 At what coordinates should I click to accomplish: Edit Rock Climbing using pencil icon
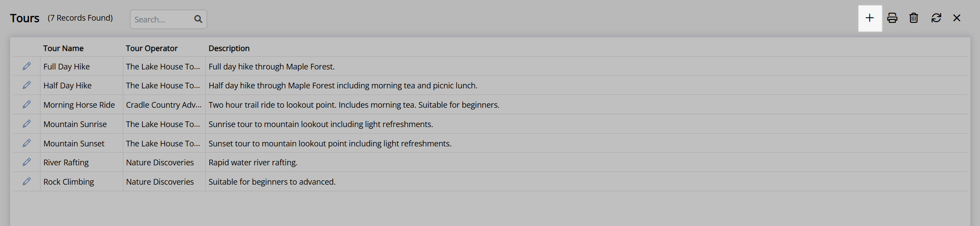pyautogui.click(x=27, y=181)
